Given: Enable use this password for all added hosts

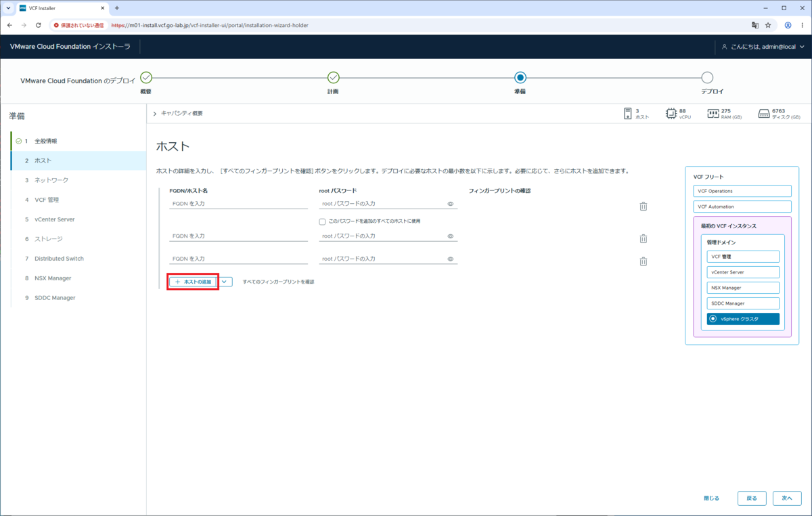Looking at the screenshot, I should pyautogui.click(x=323, y=221).
